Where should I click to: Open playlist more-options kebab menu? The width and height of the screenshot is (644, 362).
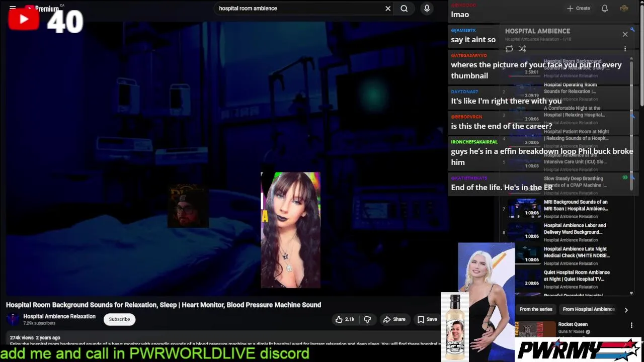tap(625, 49)
